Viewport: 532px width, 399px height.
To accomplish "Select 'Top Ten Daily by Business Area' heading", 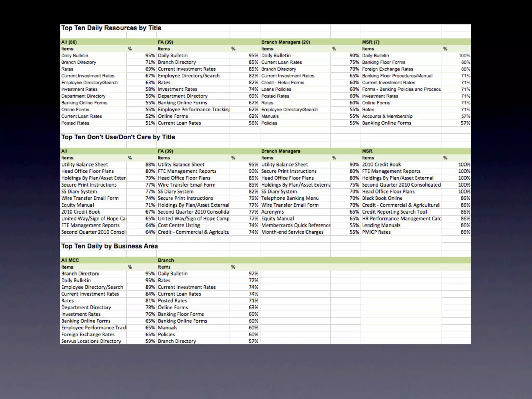I will [x=109, y=246].
